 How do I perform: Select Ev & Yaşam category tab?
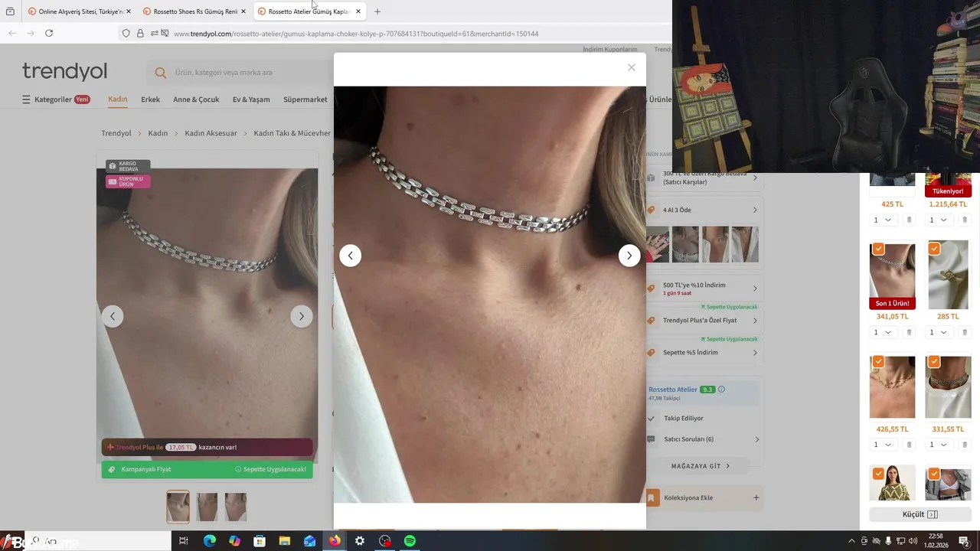tap(251, 99)
